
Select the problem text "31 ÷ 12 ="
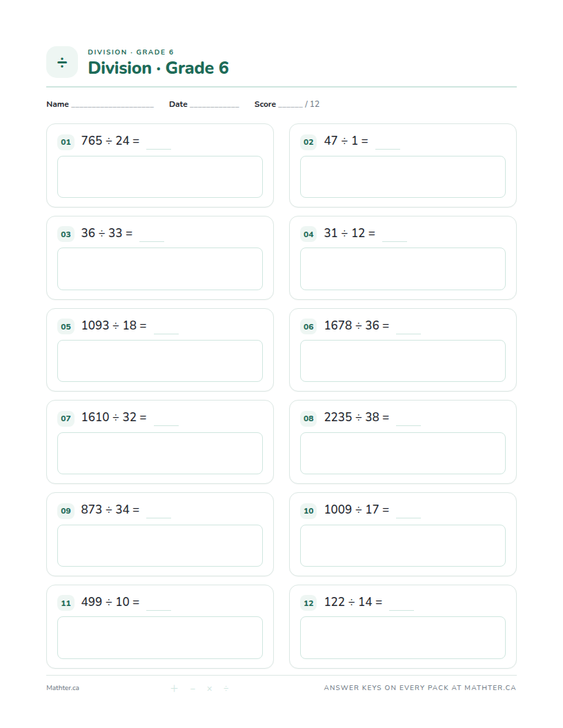tap(349, 233)
